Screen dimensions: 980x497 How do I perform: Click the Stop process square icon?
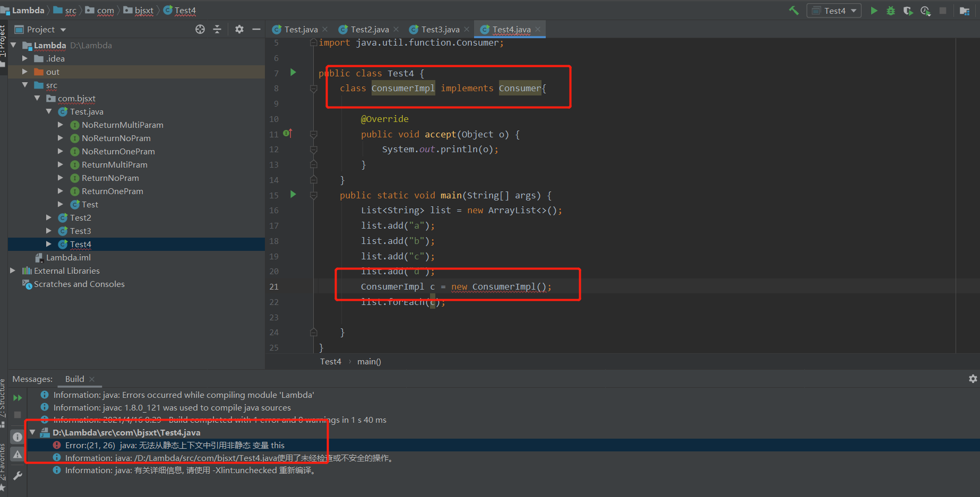point(943,11)
